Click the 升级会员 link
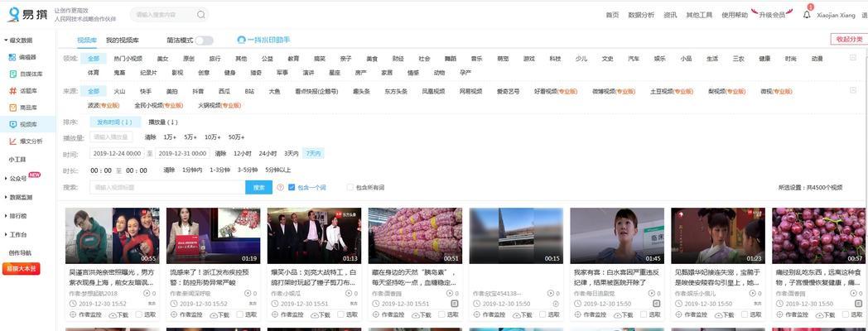The image size is (868, 331). pos(772,15)
